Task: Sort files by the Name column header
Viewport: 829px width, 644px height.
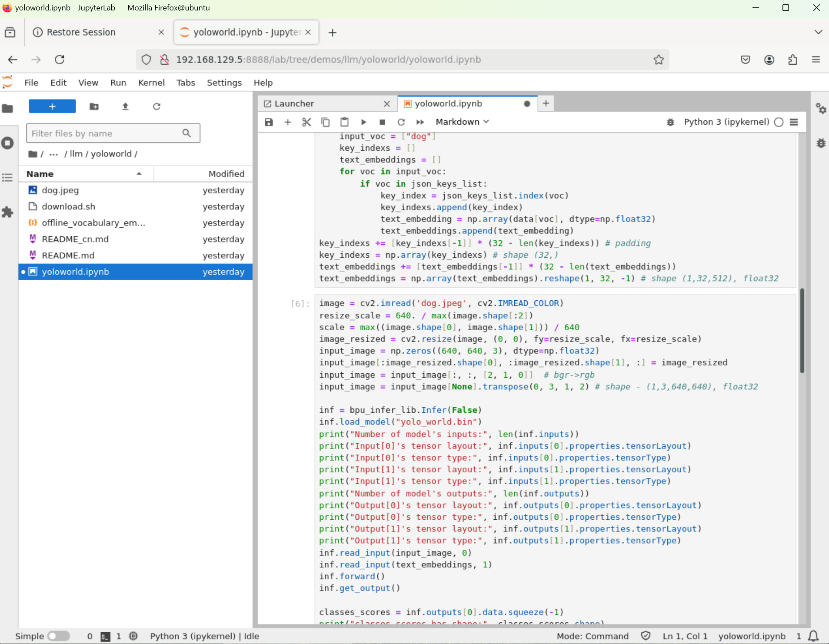Action: 40,174
